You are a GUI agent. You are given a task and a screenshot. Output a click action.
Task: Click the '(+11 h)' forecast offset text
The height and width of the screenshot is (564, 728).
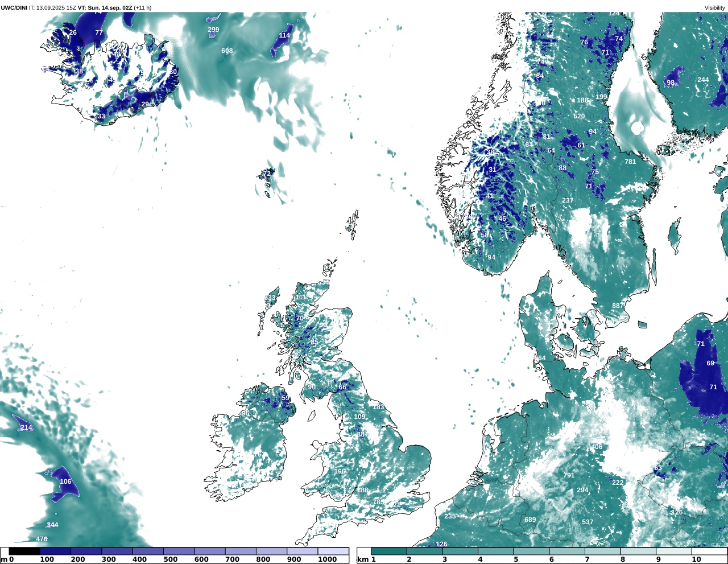(x=142, y=8)
